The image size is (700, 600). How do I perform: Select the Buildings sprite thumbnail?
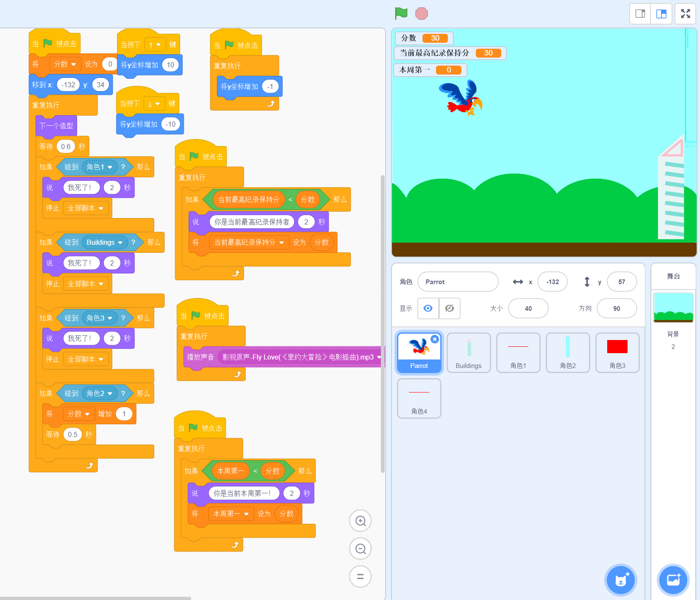click(468, 352)
